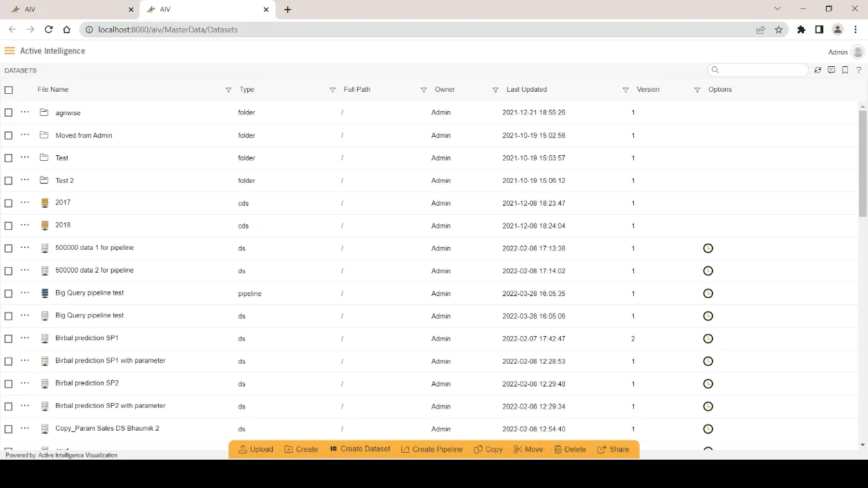The image size is (868, 488).
Task: Click the cds icon of 2018
Action: click(45, 226)
